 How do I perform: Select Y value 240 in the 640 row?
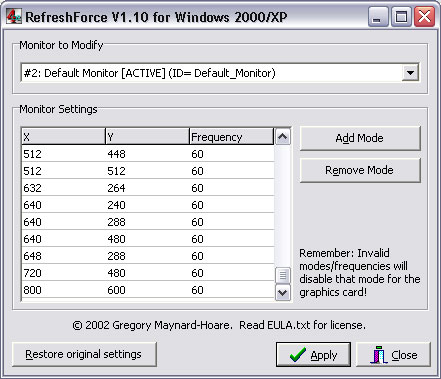(x=116, y=205)
